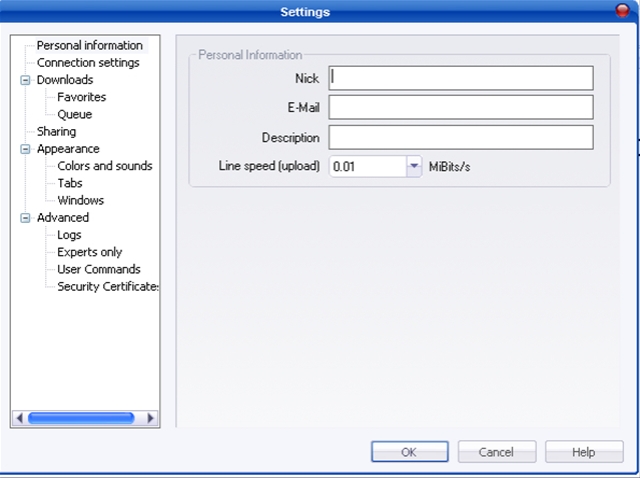Select Personal information in the tree

click(89, 45)
